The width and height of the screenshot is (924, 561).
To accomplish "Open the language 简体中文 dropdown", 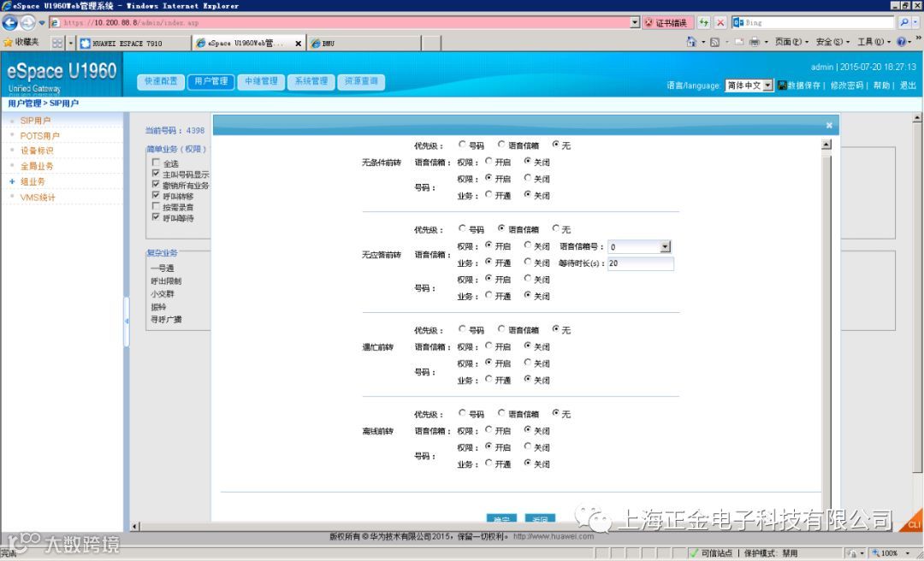I will [767, 86].
